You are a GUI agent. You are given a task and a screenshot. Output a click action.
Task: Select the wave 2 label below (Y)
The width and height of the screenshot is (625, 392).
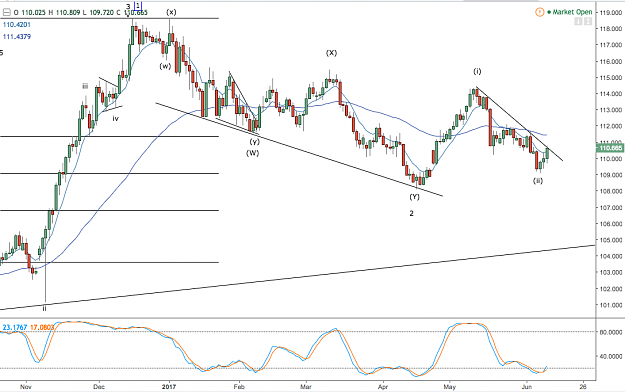(411, 214)
